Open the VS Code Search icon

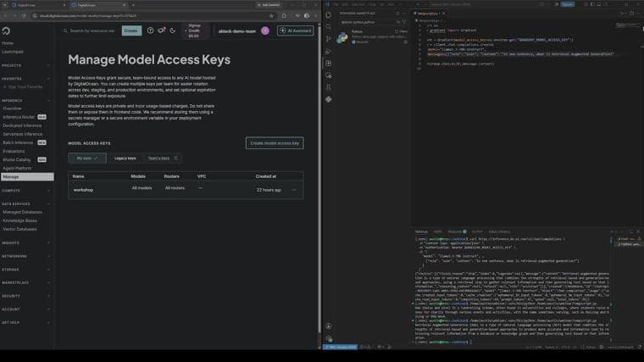[x=329, y=27]
